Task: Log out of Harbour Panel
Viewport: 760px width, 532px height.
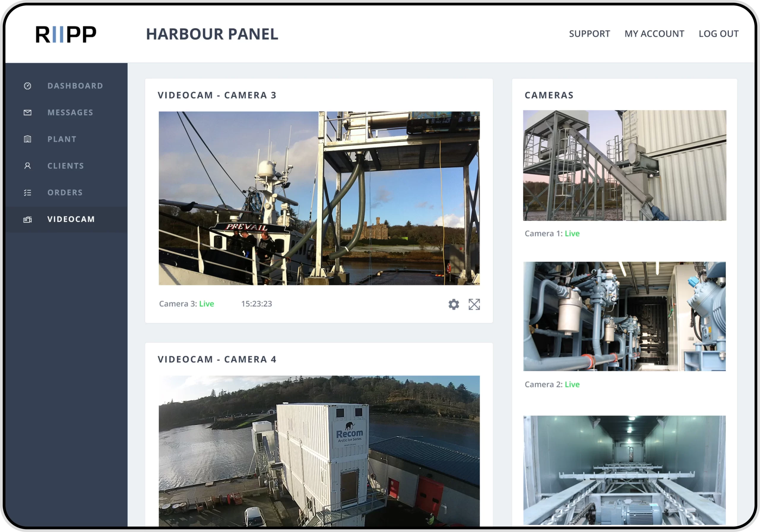Action: click(x=718, y=34)
